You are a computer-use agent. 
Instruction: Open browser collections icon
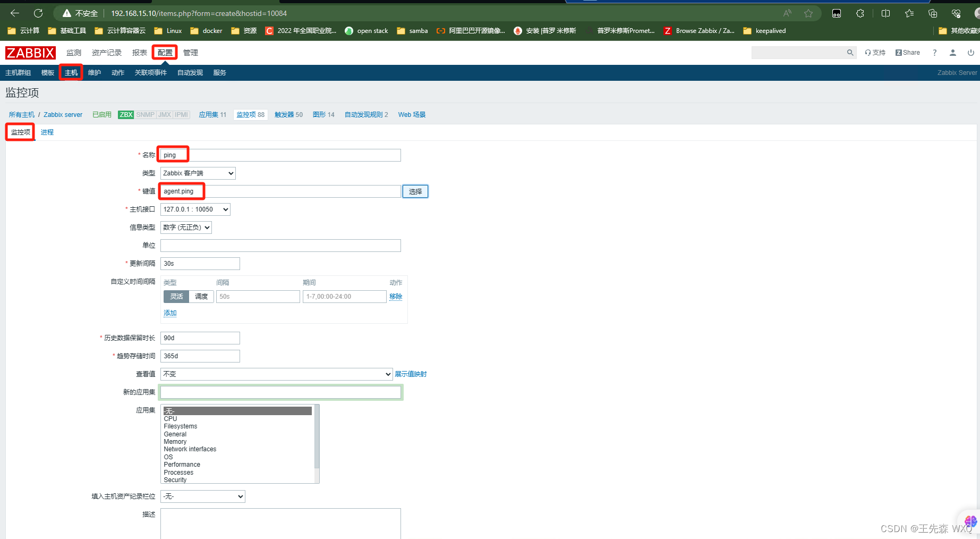coord(933,13)
